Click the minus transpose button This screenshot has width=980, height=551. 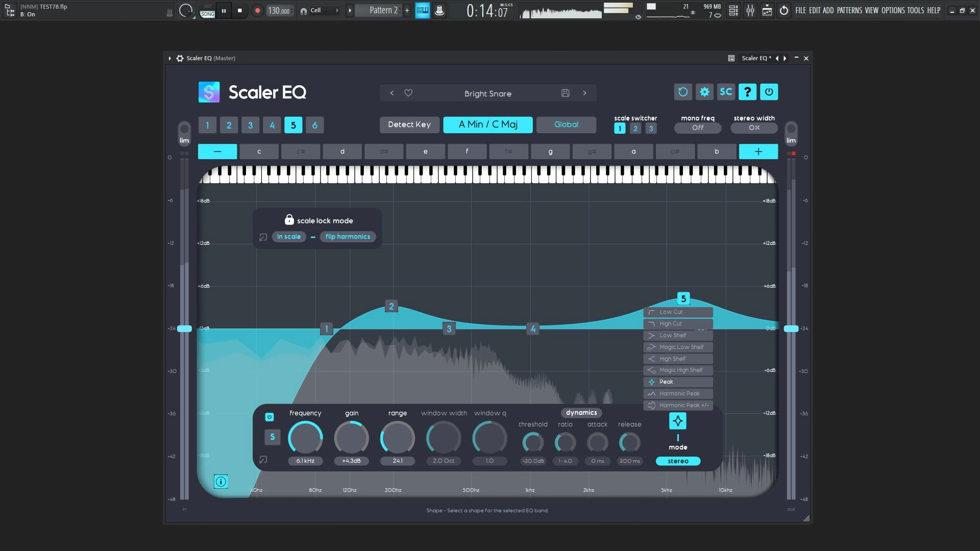217,152
